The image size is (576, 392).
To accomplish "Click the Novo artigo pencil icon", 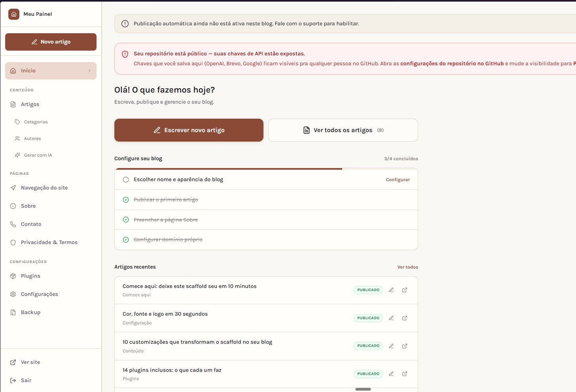I will tap(34, 42).
